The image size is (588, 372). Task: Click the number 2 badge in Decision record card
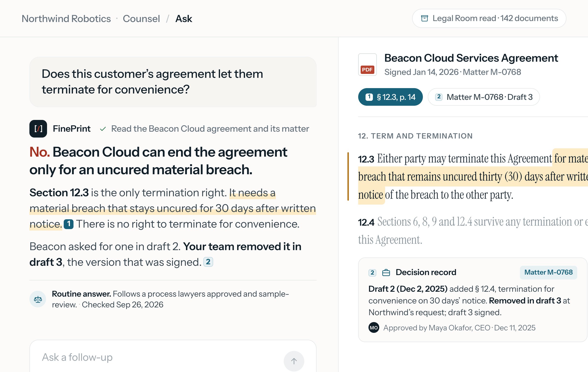(372, 273)
